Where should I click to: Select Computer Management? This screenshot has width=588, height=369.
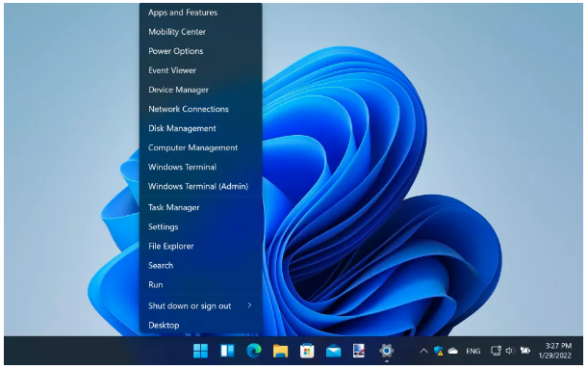pos(200,148)
